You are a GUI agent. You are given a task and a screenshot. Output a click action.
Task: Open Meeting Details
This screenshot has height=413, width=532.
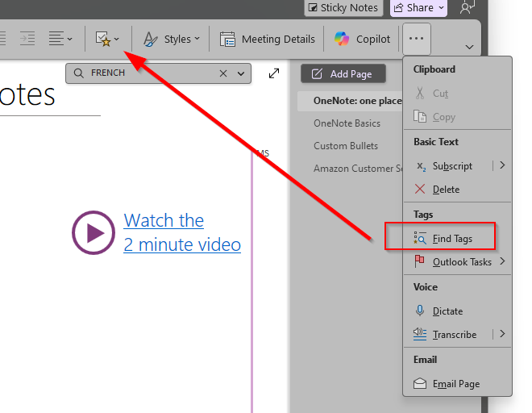[x=267, y=39]
